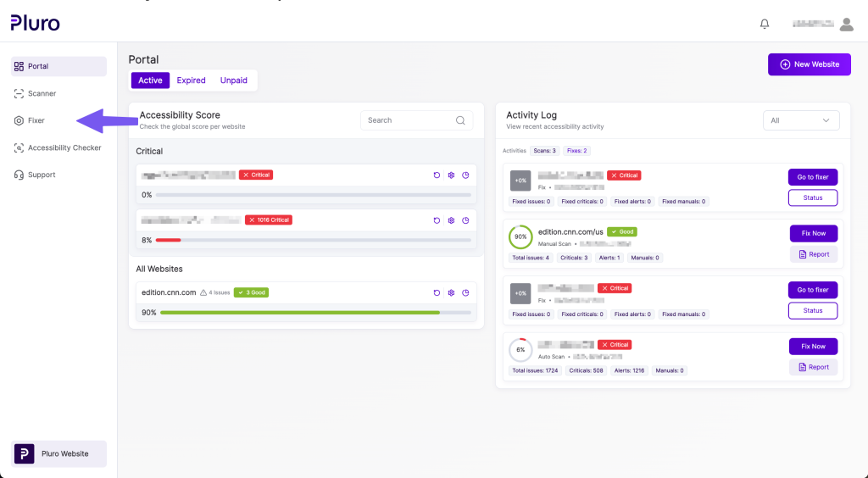Filter activities by Scans: 3
Viewport: 868px width, 478px height.
click(x=544, y=151)
